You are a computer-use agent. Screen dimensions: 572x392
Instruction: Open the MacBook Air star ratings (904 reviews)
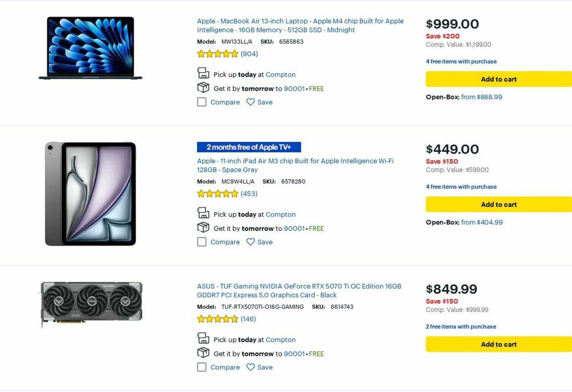coord(218,54)
